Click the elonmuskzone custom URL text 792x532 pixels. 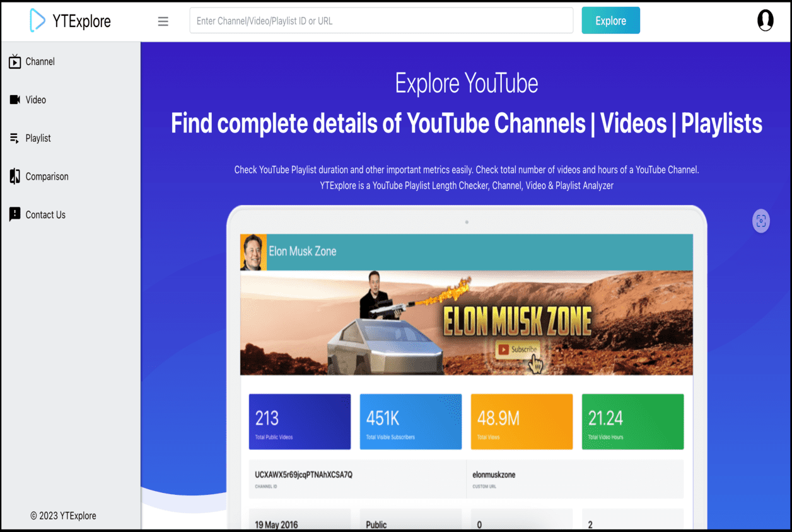[494, 475]
